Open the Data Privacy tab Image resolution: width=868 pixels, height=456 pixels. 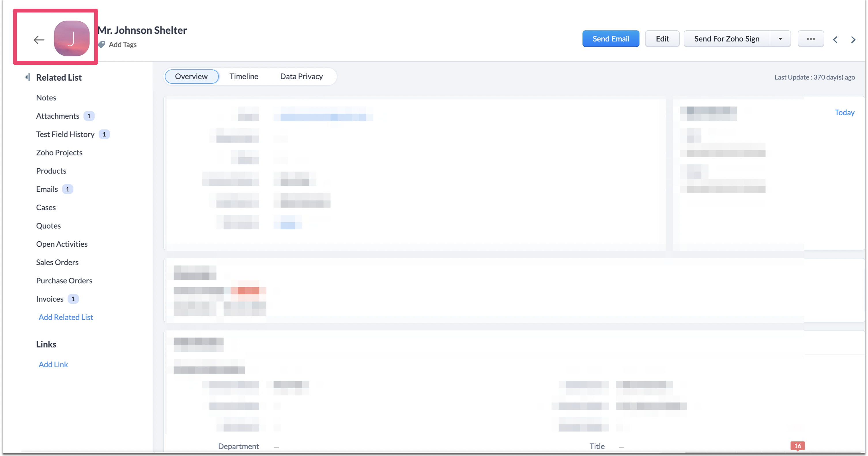click(301, 76)
